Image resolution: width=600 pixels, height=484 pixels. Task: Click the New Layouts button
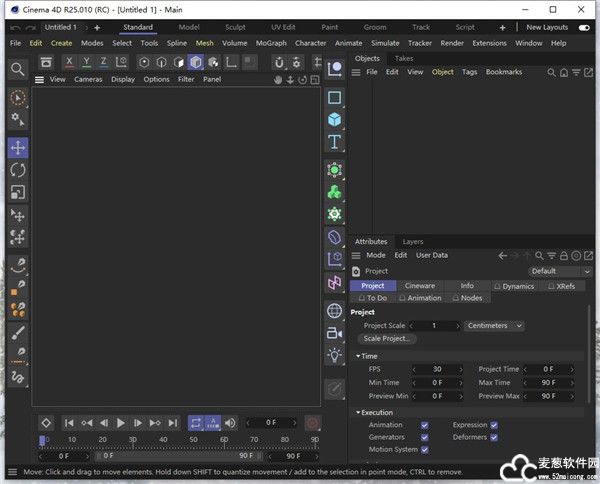[x=547, y=27]
